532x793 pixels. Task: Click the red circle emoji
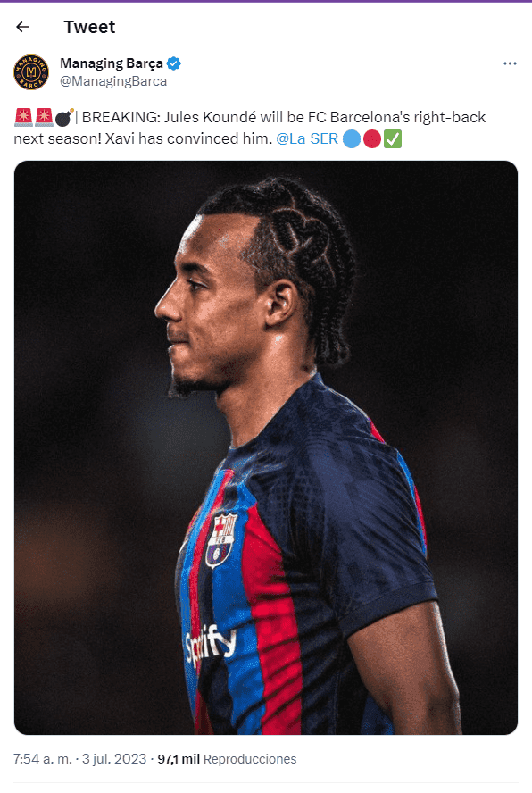(x=372, y=139)
